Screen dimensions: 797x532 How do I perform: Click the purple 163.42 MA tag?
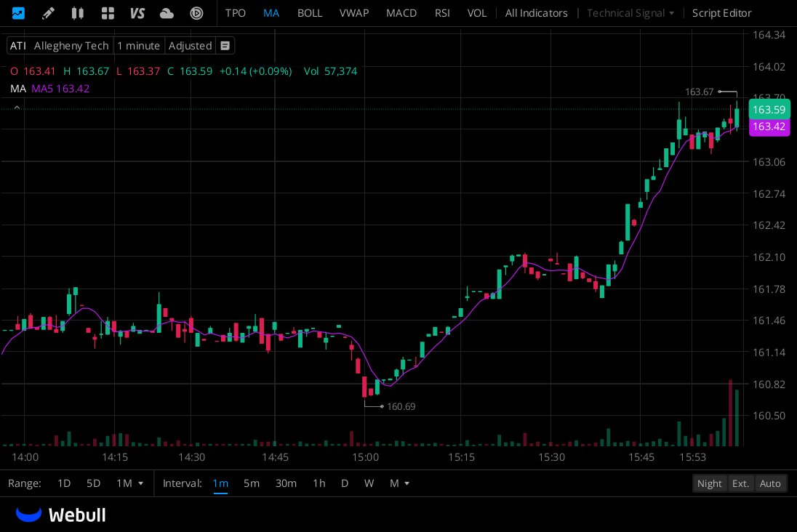769,126
